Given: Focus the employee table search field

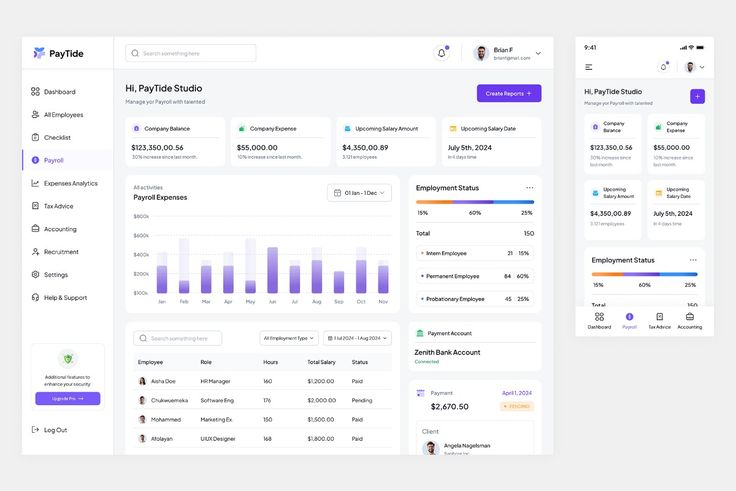Looking at the screenshot, I should pyautogui.click(x=178, y=338).
